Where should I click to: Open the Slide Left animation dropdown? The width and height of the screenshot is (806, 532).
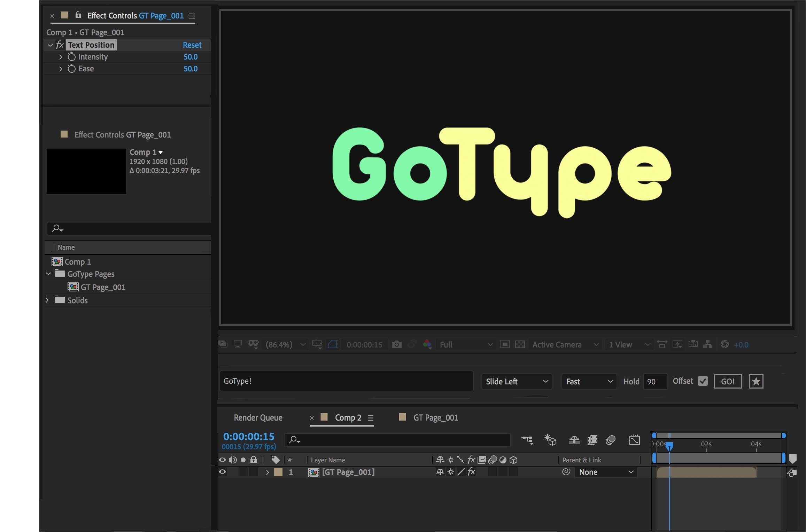tap(517, 382)
